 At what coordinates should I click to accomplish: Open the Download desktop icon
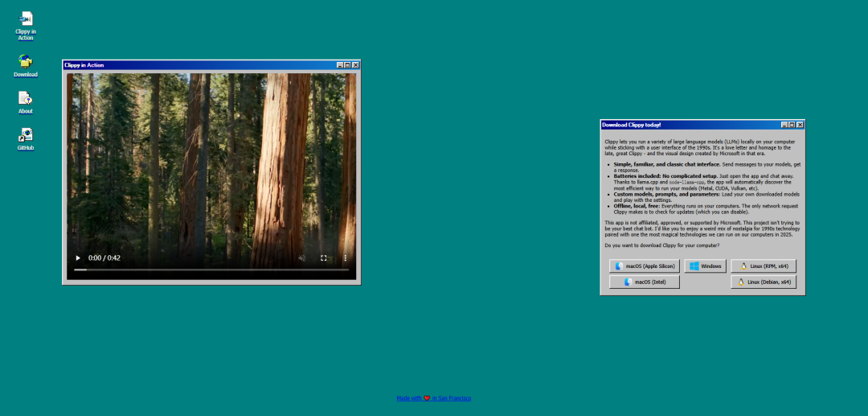click(26, 66)
